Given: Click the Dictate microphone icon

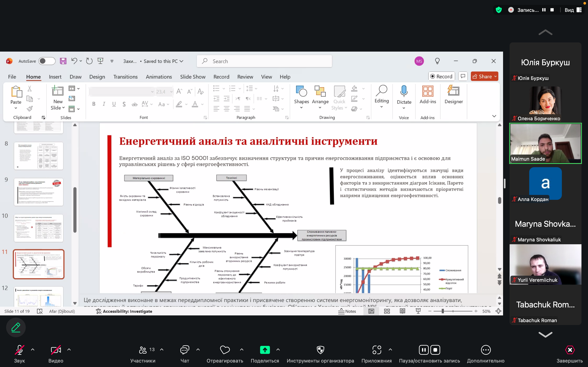Looking at the screenshot, I should click(404, 91).
